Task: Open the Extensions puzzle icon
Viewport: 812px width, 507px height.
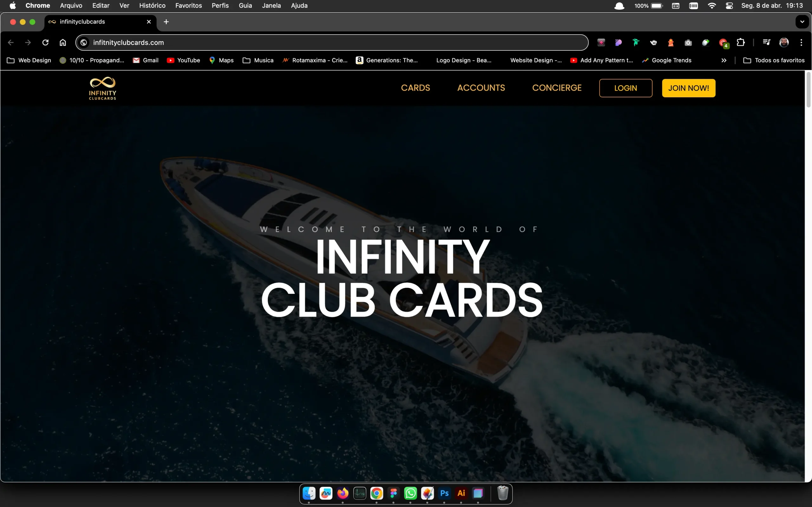Action: click(741, 42)
